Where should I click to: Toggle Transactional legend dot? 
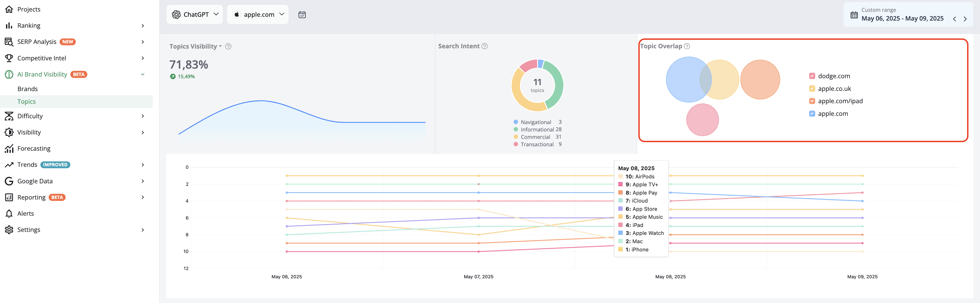tap(516, 144)
